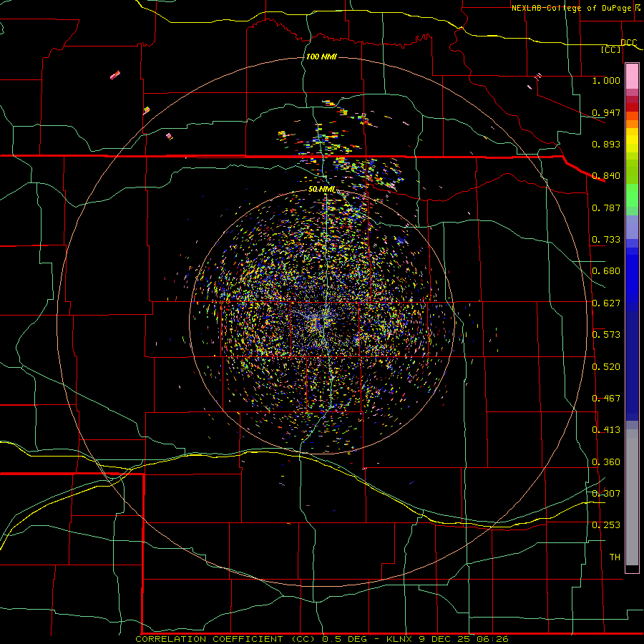Select the 0.413 legend value

[x=606, y=430]
